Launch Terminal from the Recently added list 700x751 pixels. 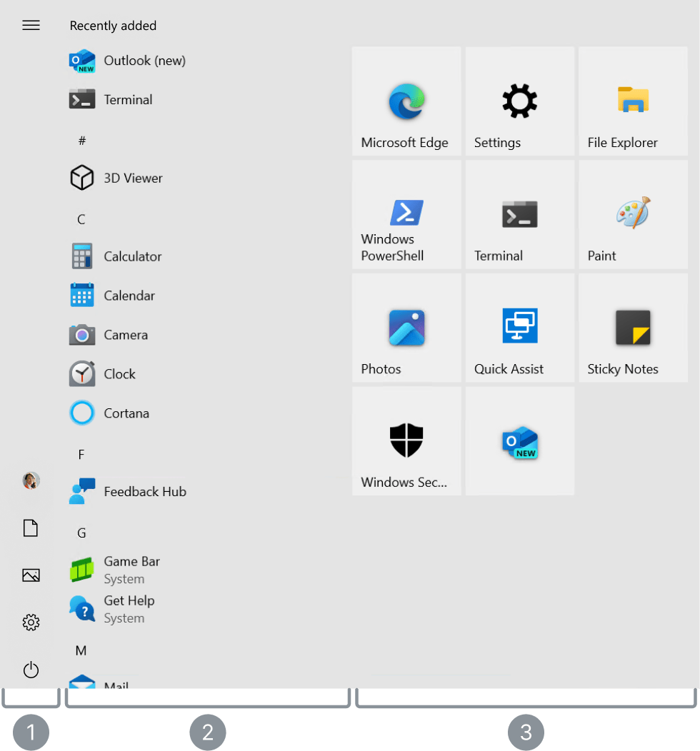(x=111, y=100)
